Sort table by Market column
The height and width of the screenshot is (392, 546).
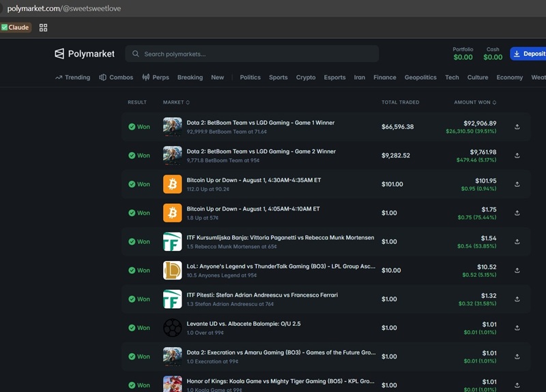(x=176, y=102)
